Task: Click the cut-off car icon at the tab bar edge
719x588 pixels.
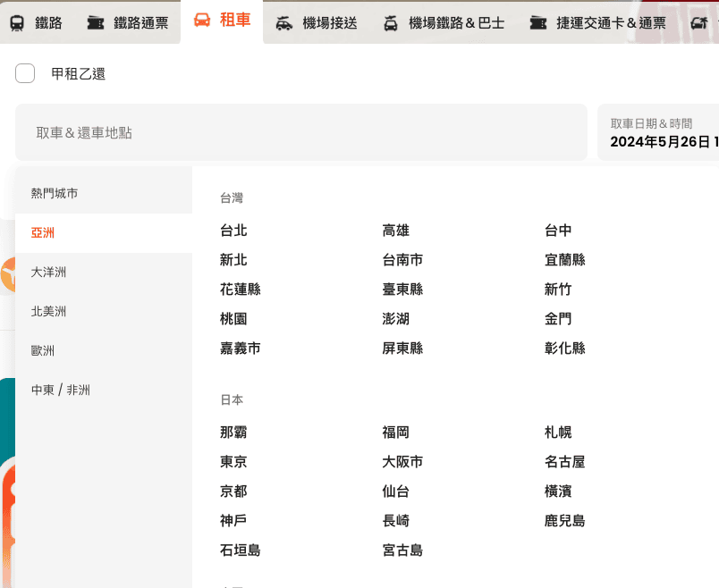Action: [698, 23]
